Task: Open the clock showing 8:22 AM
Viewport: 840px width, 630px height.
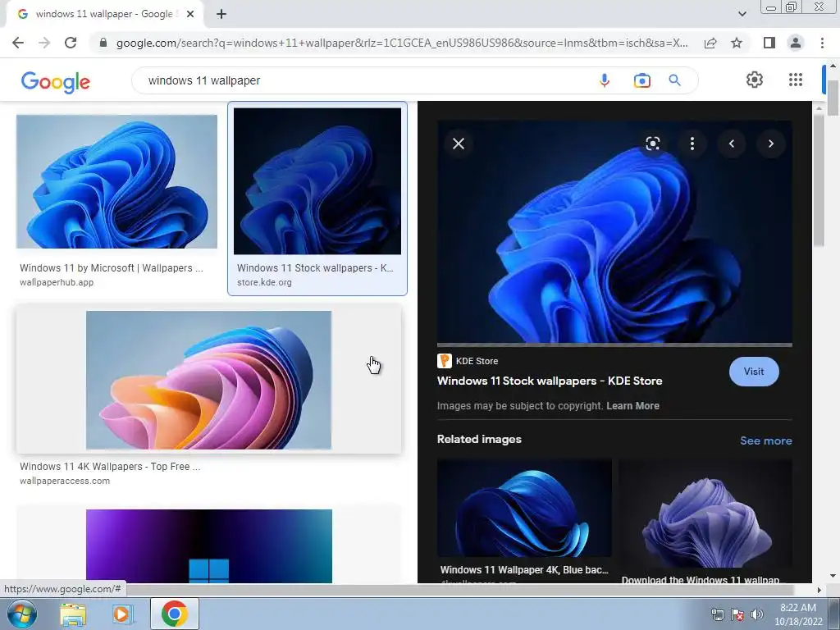Action: pos(798,614)
